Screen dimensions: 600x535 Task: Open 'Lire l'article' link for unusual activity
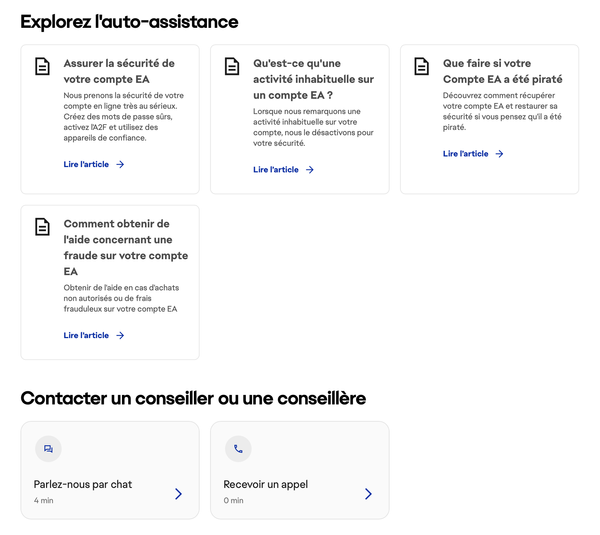[276, 170]
